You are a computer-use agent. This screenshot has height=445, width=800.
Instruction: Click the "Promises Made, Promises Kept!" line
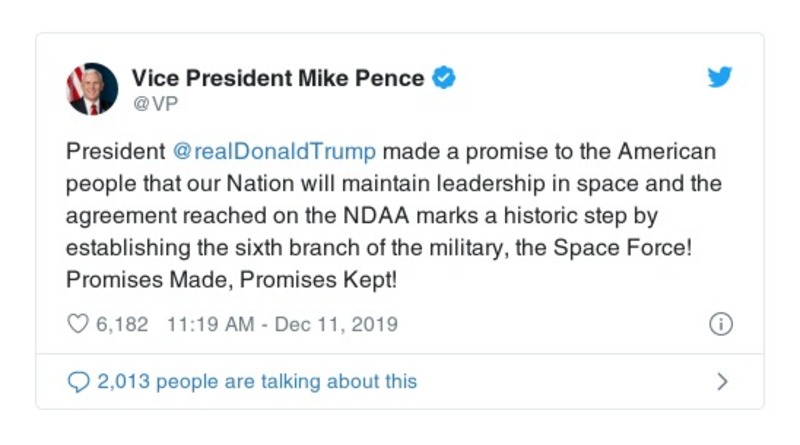pyautogui.click(x=231, y=281)
